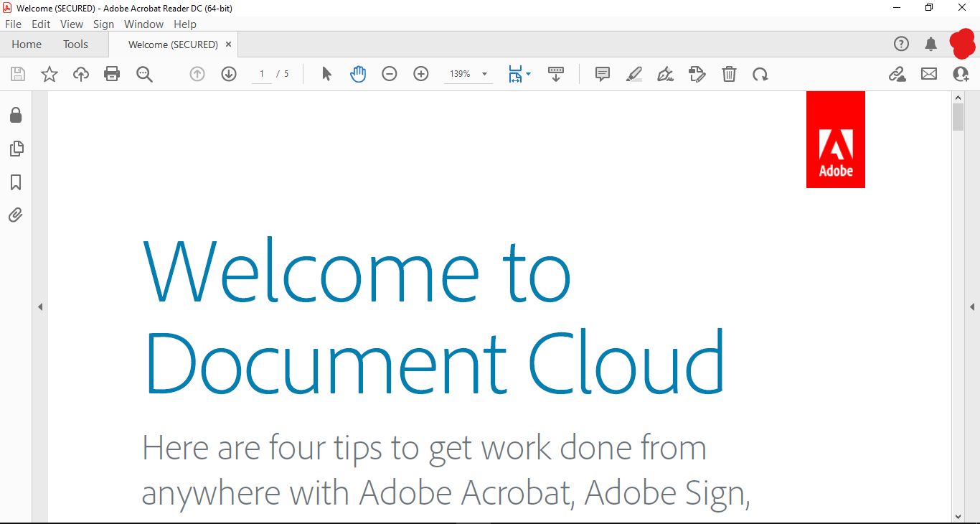Star this file as favorite
The width and height of the screenshot is (980, 524).
tap(50, 74)
